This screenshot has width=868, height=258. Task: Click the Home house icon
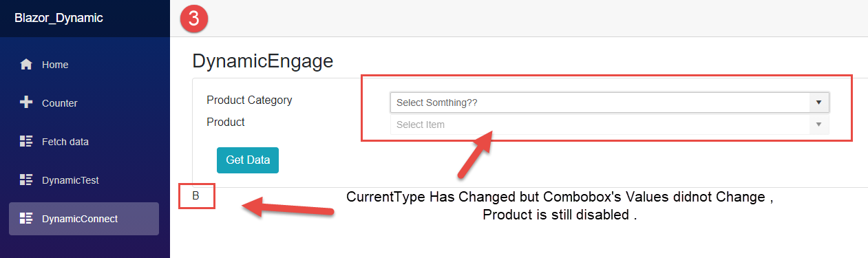click(26, 65)
